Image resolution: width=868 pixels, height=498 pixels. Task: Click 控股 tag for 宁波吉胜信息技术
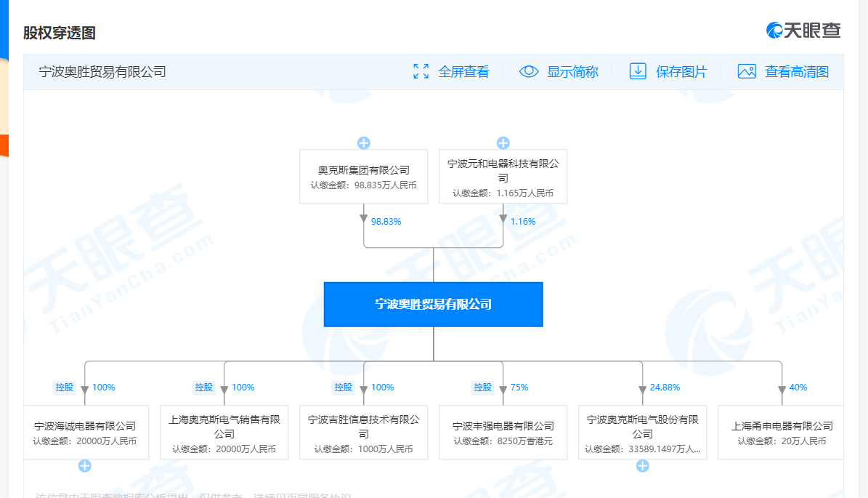tap(344, 387)
